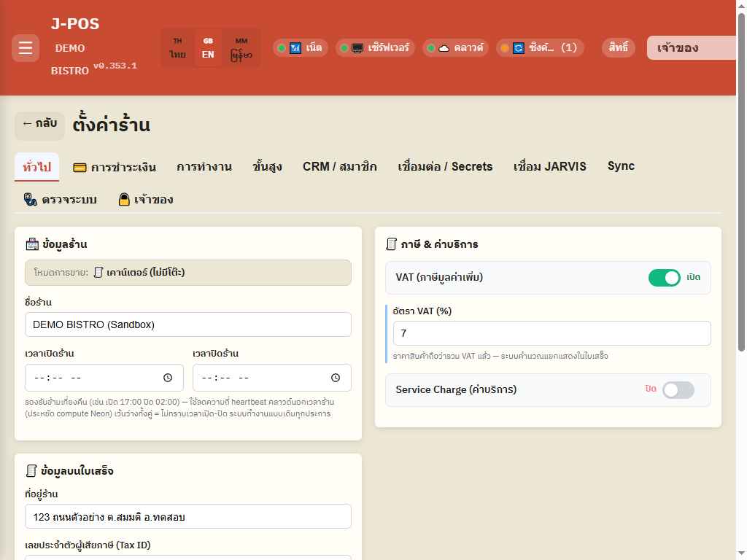Click the credit card icon in payment tab

point(80,168)
